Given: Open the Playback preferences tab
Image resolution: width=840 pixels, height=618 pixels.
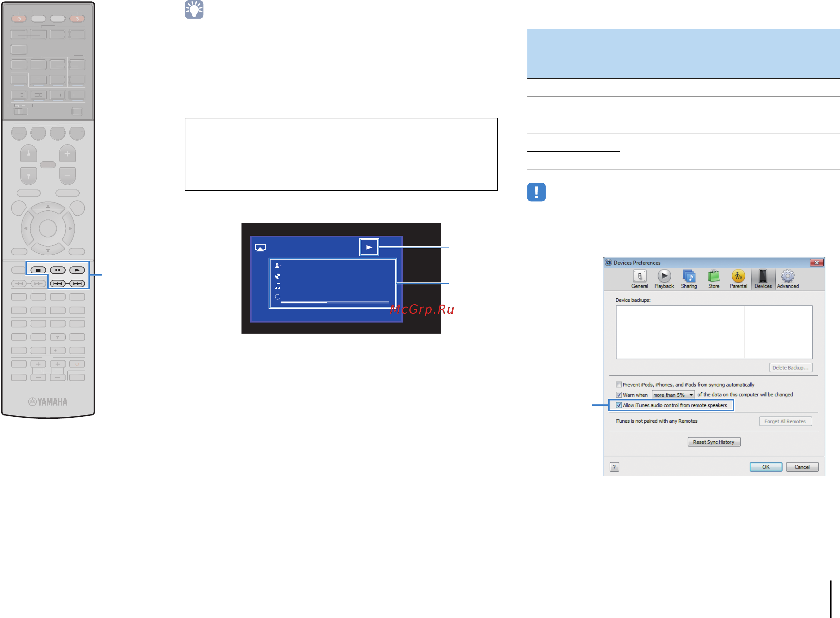Looking at the screenshot, I should [664, 279].
